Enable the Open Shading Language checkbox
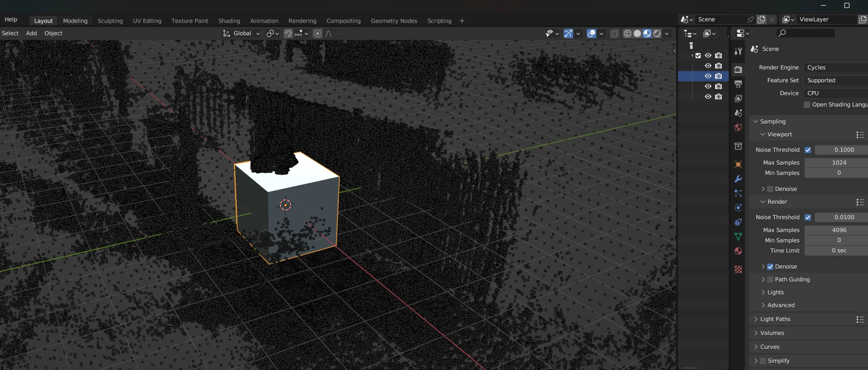 [807, 105]
